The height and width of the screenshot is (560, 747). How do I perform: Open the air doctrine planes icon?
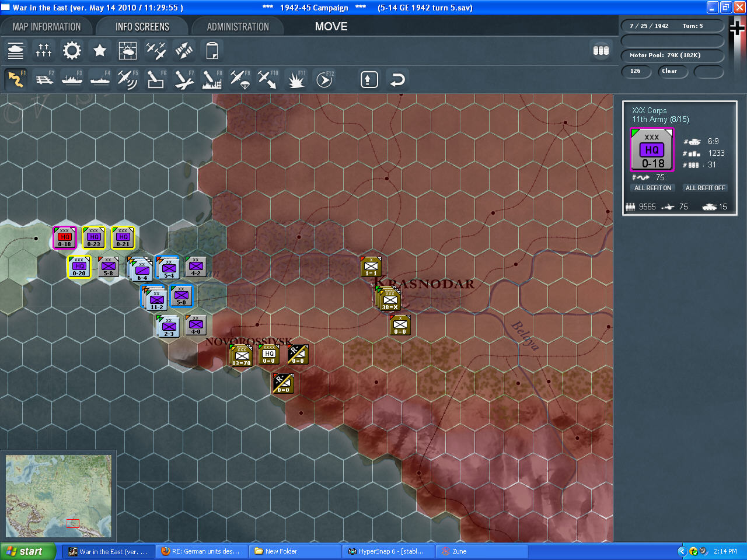[x=156, y=51]
